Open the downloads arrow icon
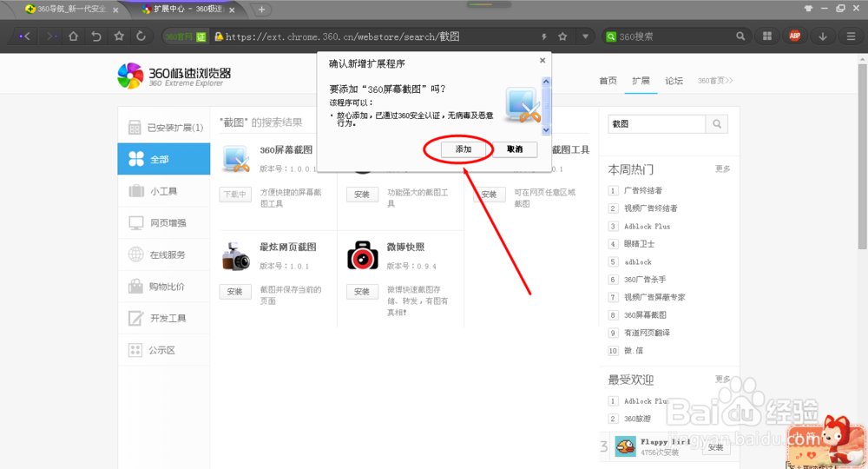This screenshot has width=868, height=469. click(x=823, y=36)
